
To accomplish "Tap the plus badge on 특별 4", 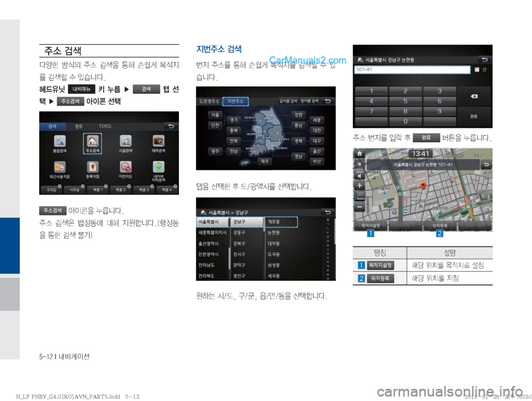I will point(175,186).
